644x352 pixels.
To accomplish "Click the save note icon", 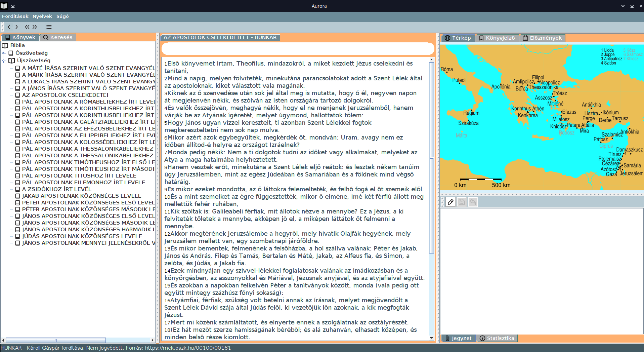I will [462, 202].
